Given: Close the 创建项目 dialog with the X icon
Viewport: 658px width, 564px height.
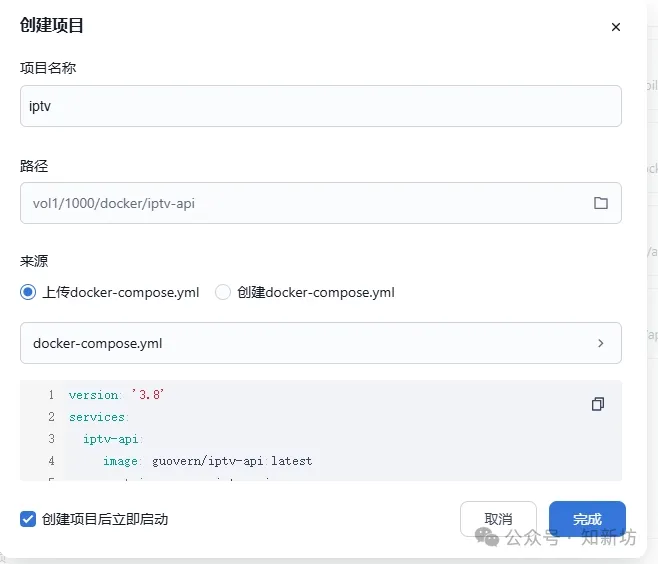Looking at the screenshot, I should pyautogui.click(x=616, y=27).
